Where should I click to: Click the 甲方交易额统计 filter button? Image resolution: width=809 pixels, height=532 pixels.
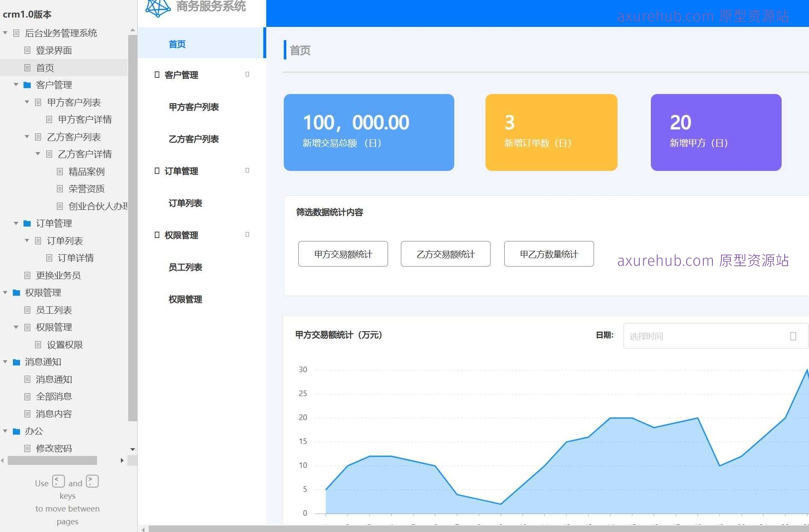343,254
